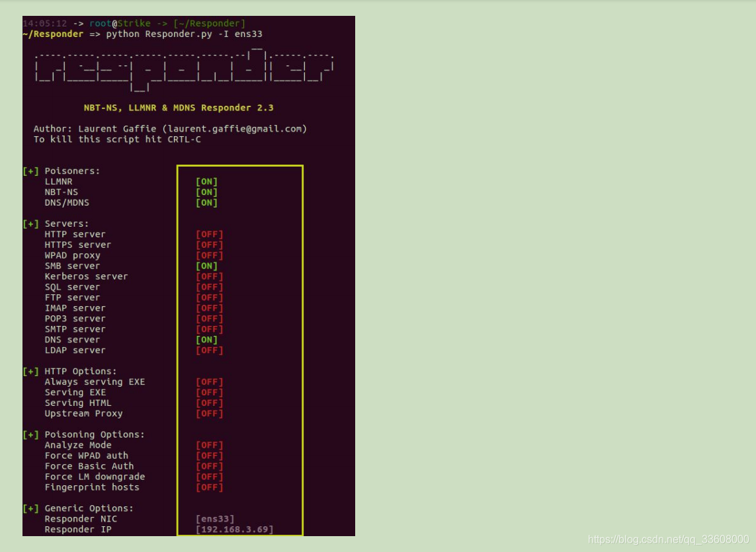756x552 pixels.
Task: Click the 'DNS server' label
Action: click(x=72, y=340)
